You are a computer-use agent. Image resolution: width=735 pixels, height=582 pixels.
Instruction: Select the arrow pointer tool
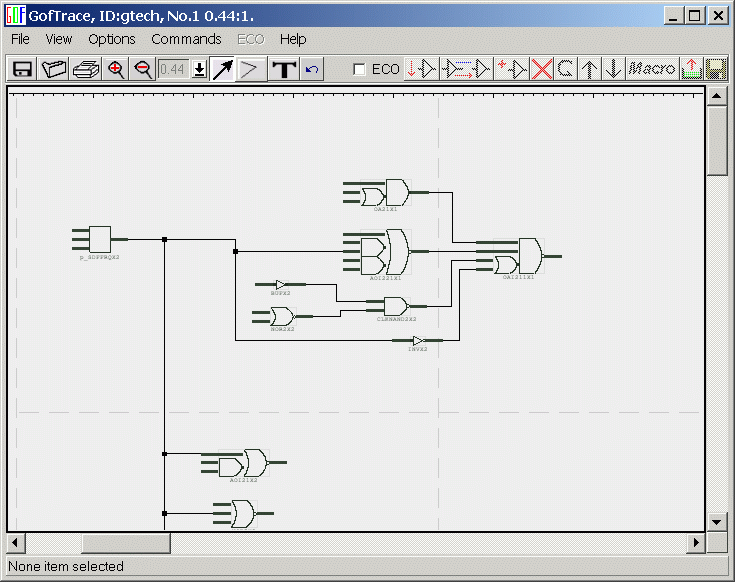pyautogui.click(x=222, y=69)
